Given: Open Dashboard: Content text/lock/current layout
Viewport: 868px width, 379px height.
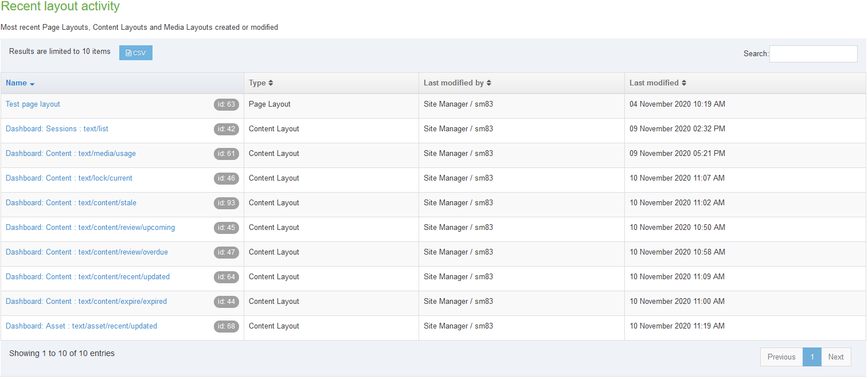Looking at the screenshot, I should click(x=69, y=178).
